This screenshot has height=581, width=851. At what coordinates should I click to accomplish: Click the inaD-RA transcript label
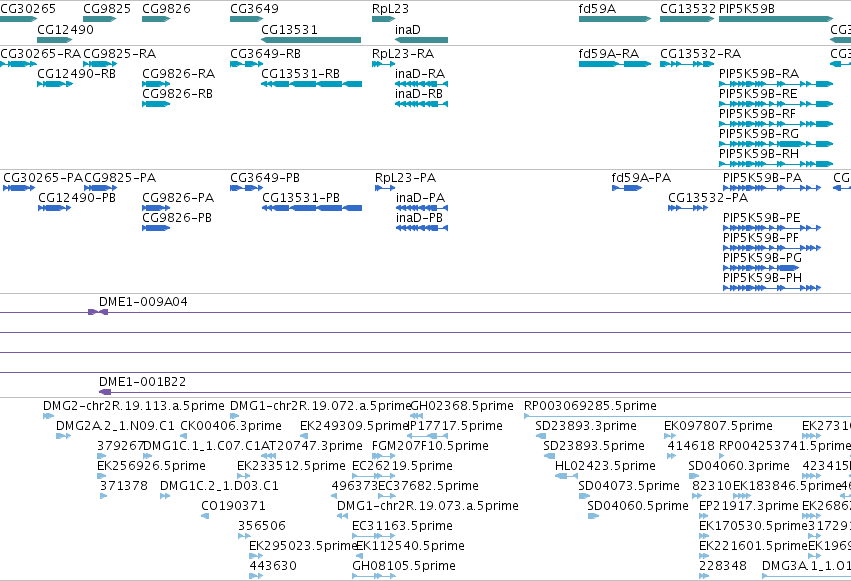[x=420, y=73]
